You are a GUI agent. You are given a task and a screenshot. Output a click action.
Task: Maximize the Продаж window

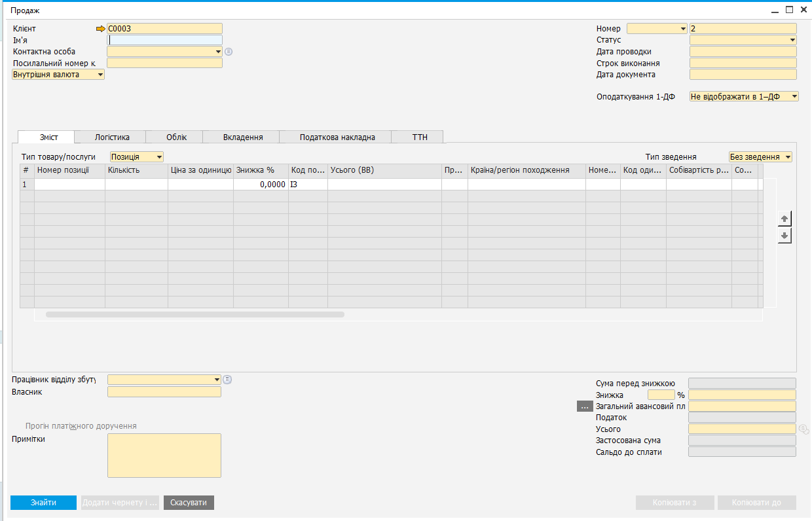click(x=789, y=10)
